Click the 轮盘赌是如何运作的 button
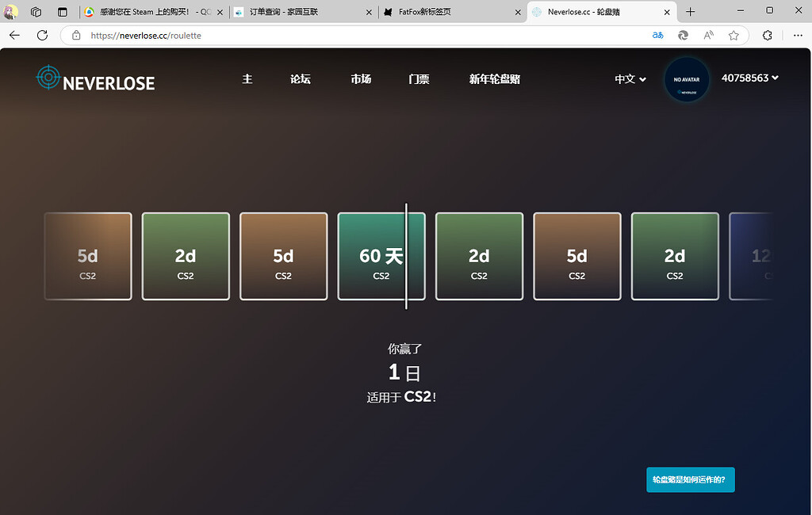Viewport: 812px width, 515px height. pos(690,479)
